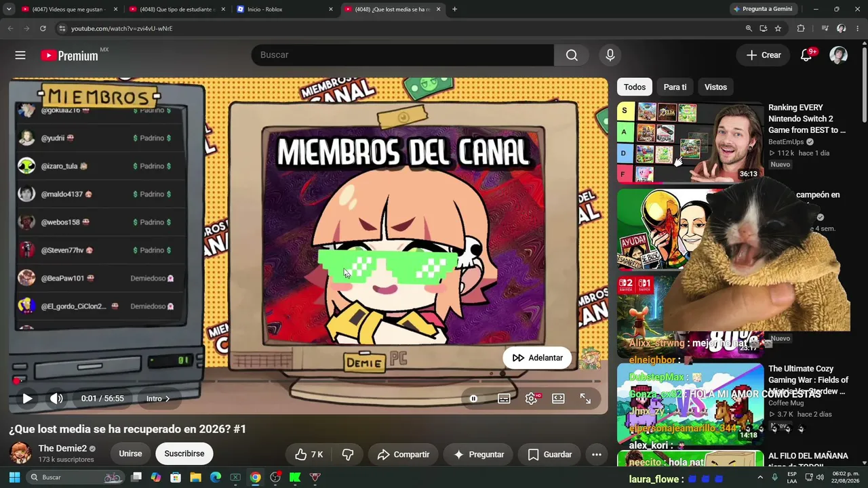Open a new browser tab
This screenshot has width=868, height=488.
pyautogui.click(x=454, y=9)
